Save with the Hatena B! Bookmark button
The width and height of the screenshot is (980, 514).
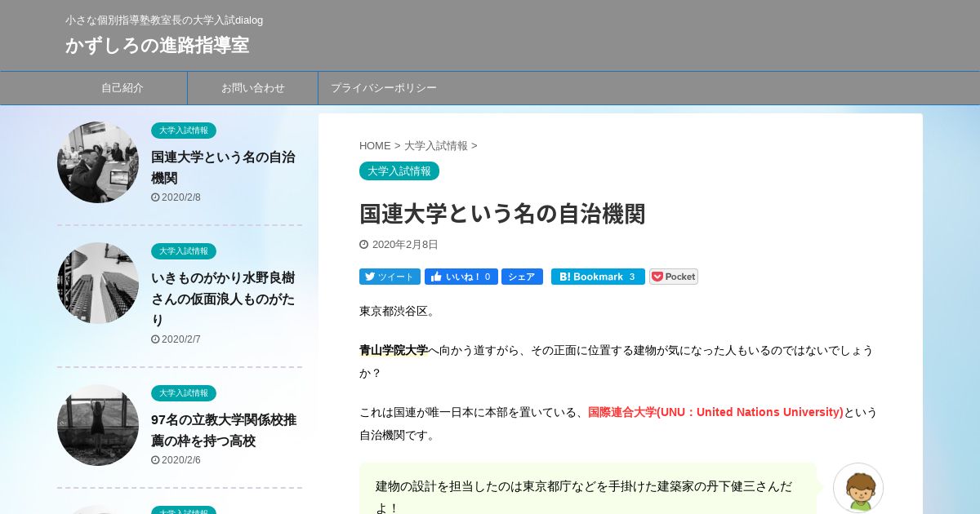click(598, 277)
